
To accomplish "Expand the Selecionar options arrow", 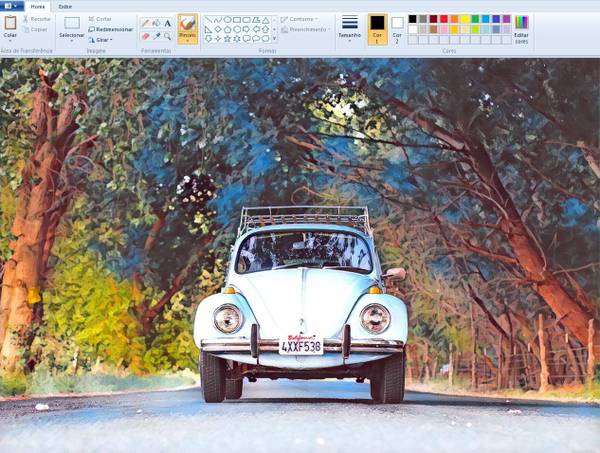I will click(x=72, y=40).
